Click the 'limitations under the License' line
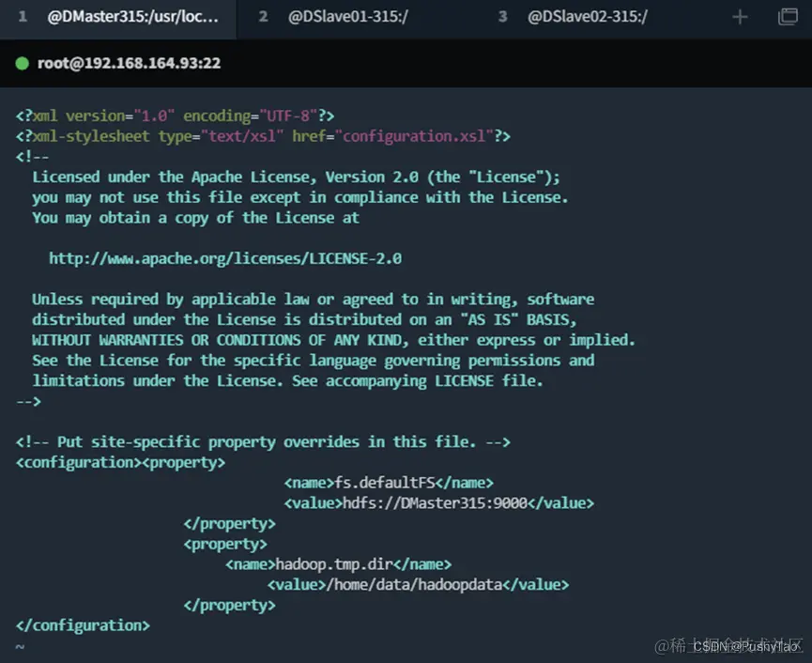812x663 pixels. pos(288,381)
